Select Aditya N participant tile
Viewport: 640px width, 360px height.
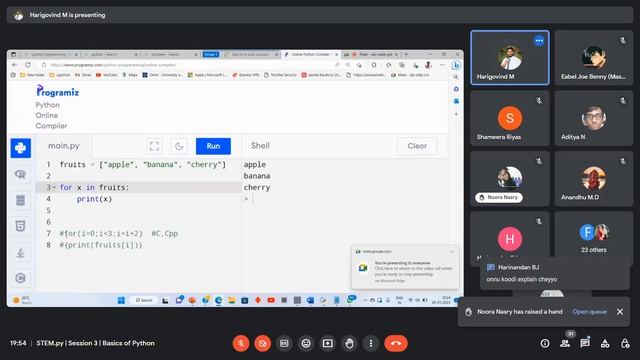click(x=594, y=118)
